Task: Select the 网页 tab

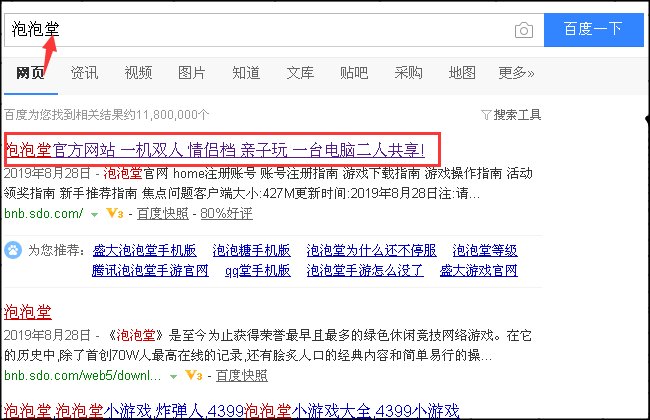Action: click(31, 73)
